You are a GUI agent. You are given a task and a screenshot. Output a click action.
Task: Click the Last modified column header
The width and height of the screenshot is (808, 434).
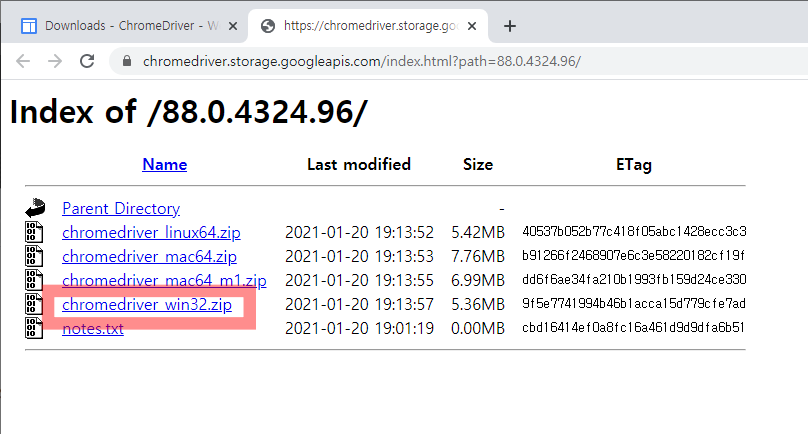click(x=359, y=164)
